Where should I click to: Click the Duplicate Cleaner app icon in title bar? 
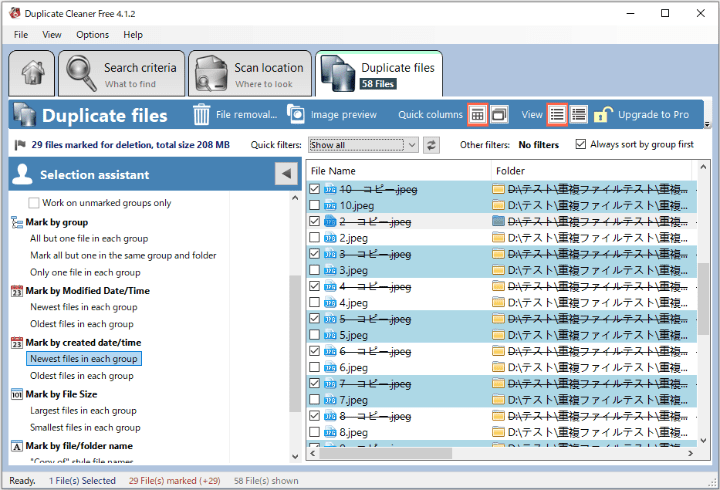point(15,13)
